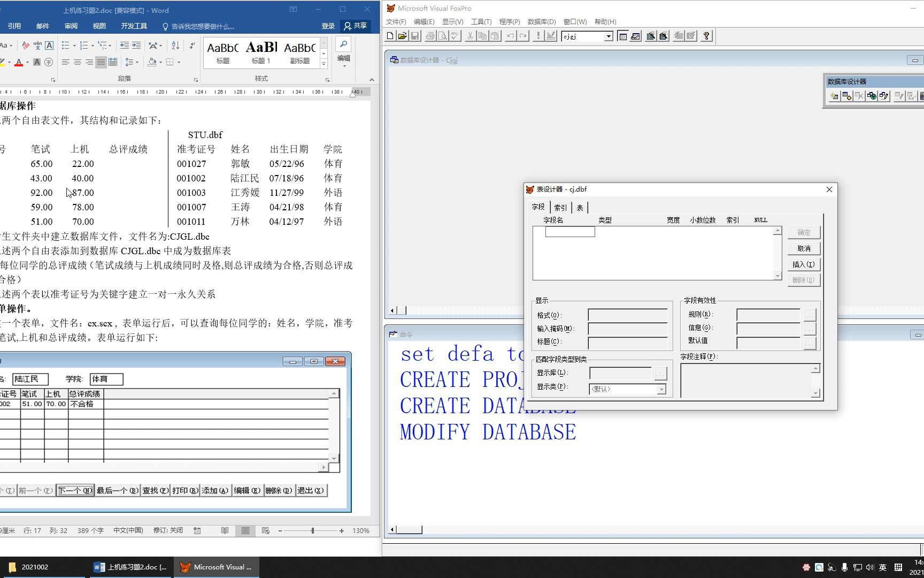Switch to Read Mode view in Word status bar

(x=225, y=530)
